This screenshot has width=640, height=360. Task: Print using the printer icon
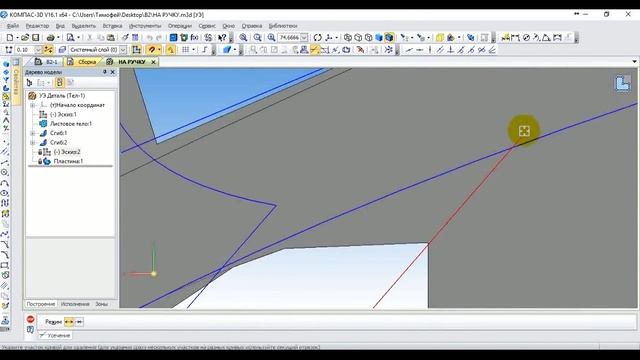(x=51, y=38)
